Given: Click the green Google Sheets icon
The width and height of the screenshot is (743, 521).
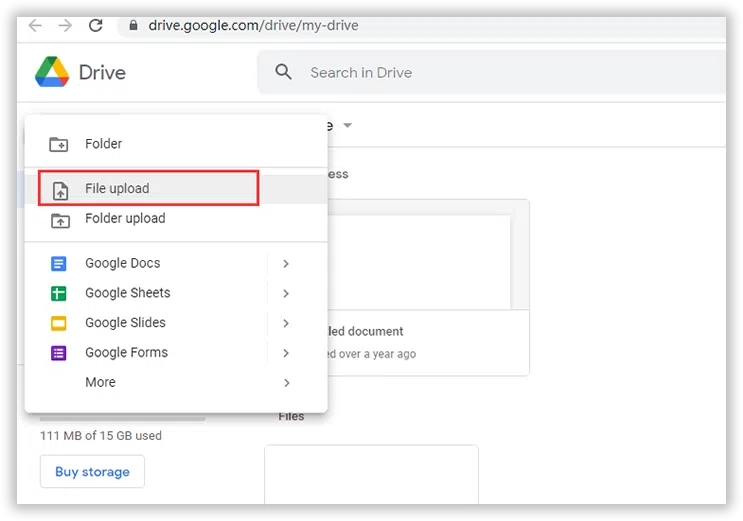Looking at the screenshot, I should [x=59, y=294].
